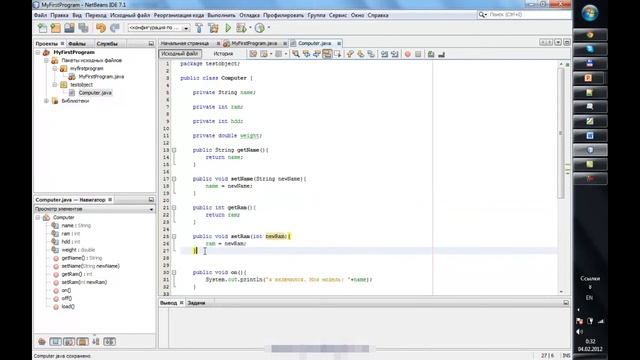Viewport: 640px width, 360px height.
Task: Click the Save All toolbar icon
Action: (83, 28)
